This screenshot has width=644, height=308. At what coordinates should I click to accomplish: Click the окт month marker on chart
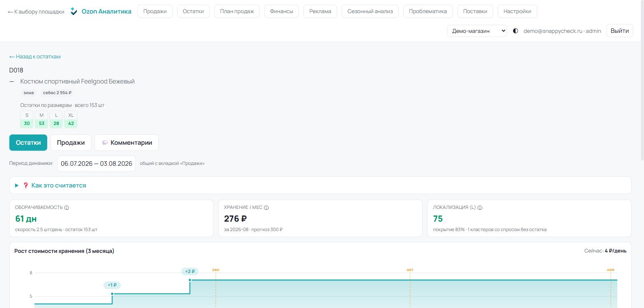410,270
